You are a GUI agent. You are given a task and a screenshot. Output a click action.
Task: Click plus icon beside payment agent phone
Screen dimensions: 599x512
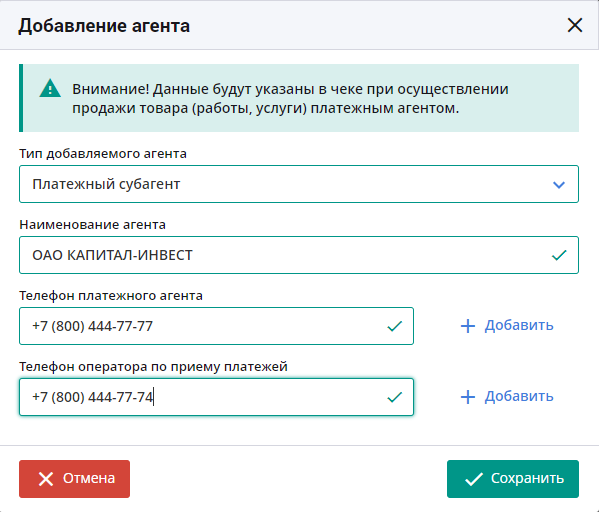(x=468, y=326)
